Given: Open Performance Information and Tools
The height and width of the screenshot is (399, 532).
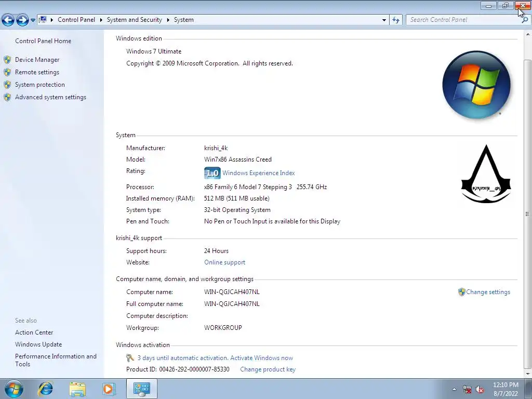Looking at the screenshot, I should [x=56, y=361].
